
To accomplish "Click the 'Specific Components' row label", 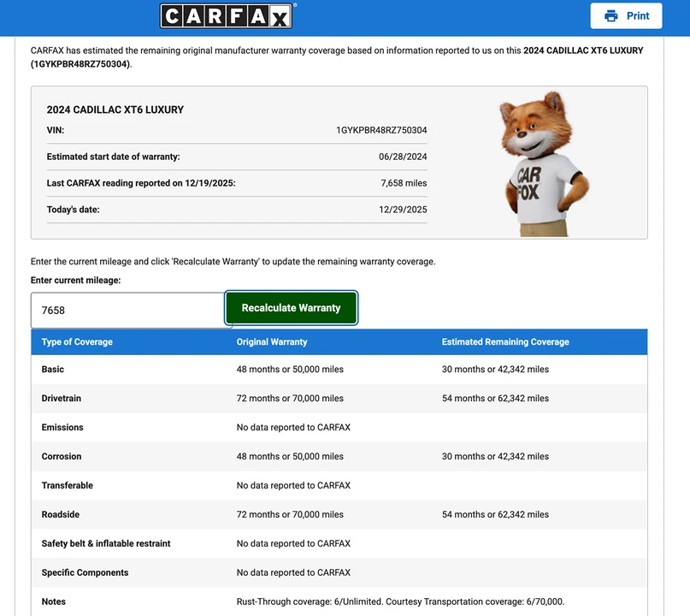I will pos(85,573).
